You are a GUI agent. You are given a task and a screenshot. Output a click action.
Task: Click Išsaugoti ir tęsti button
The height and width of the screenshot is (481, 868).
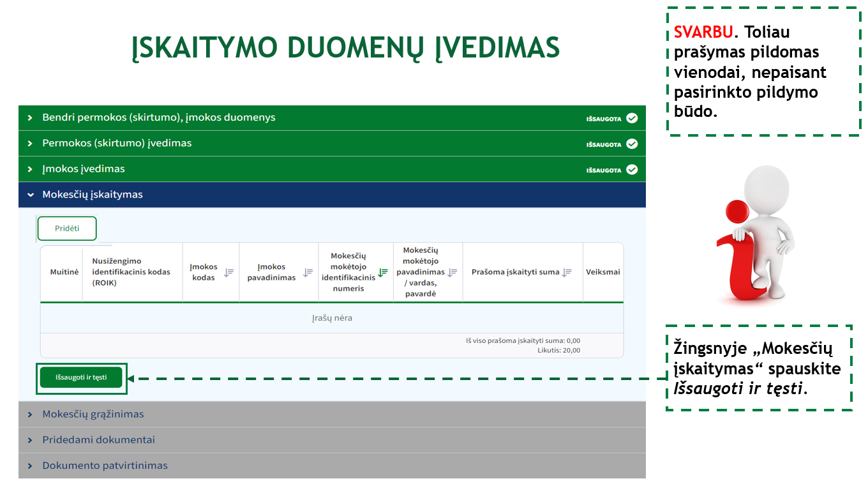[81, 378]
